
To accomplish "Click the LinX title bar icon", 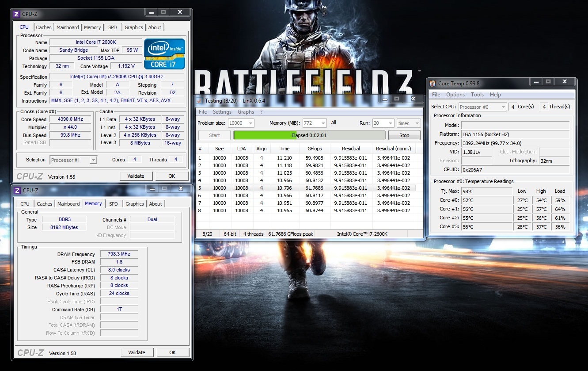I will pos(199,100).
